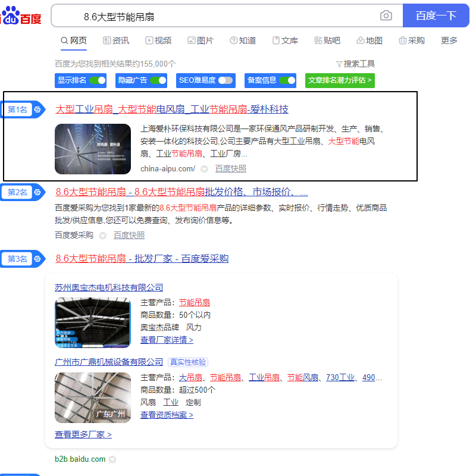Click 查看资质档案 link
The height and width of the screenshot is (476, 476).
(167, 415)
